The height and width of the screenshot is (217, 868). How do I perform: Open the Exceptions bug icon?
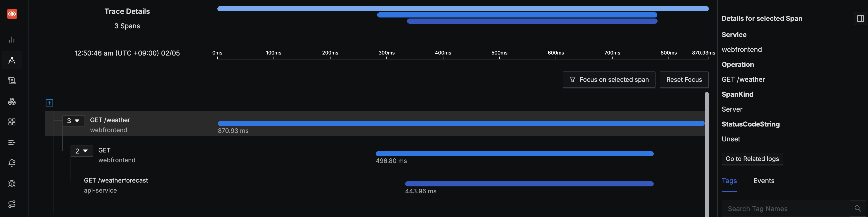tap(12, 183)
